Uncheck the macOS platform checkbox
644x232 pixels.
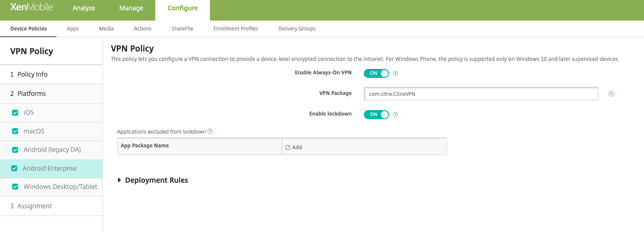tap(15, 132)
